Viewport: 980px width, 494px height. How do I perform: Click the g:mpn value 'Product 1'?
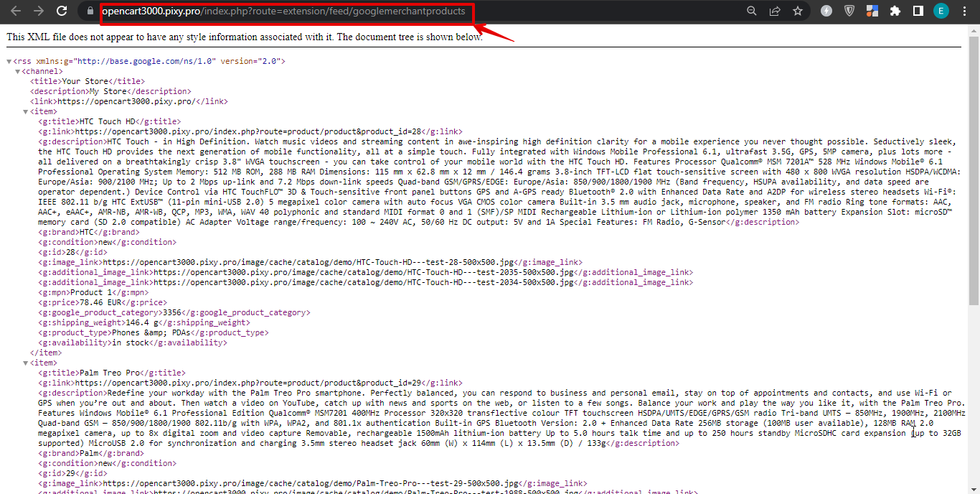91,293
